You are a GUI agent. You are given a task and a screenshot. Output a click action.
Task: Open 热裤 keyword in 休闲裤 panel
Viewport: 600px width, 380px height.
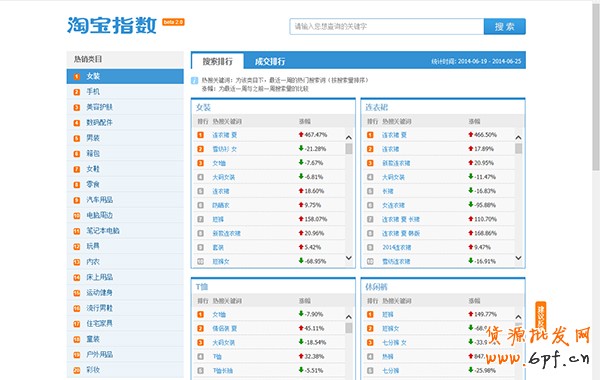pos(388,357)
